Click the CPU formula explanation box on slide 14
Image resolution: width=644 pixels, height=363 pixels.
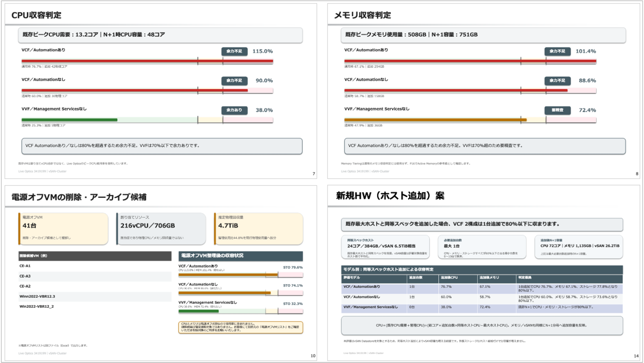[482, 325]
